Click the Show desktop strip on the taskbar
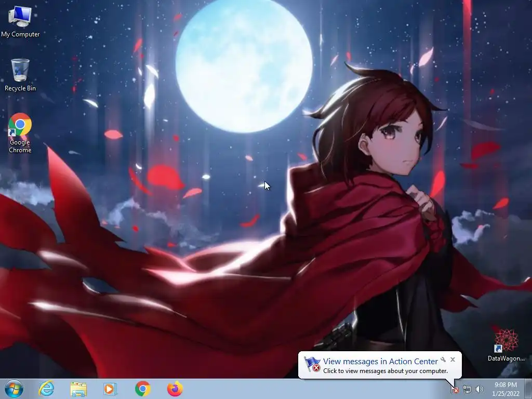 pos(528,389)
